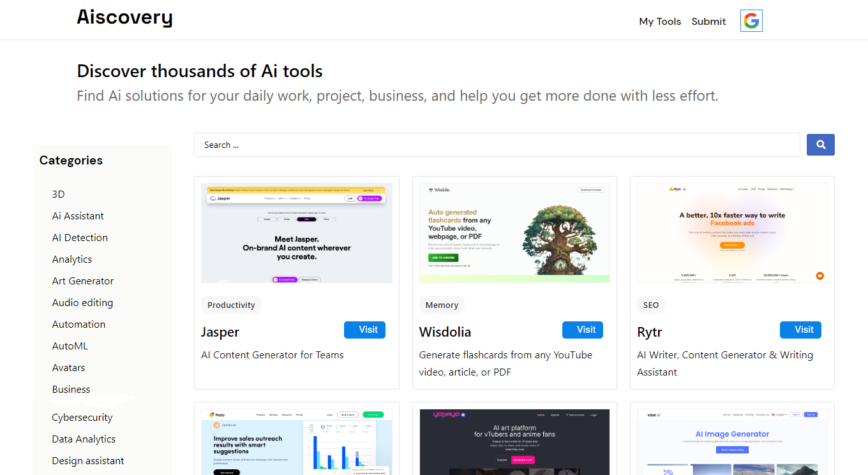Open My Tools in header
Screen dimensions: 868x475
click(x=660, y=22)
